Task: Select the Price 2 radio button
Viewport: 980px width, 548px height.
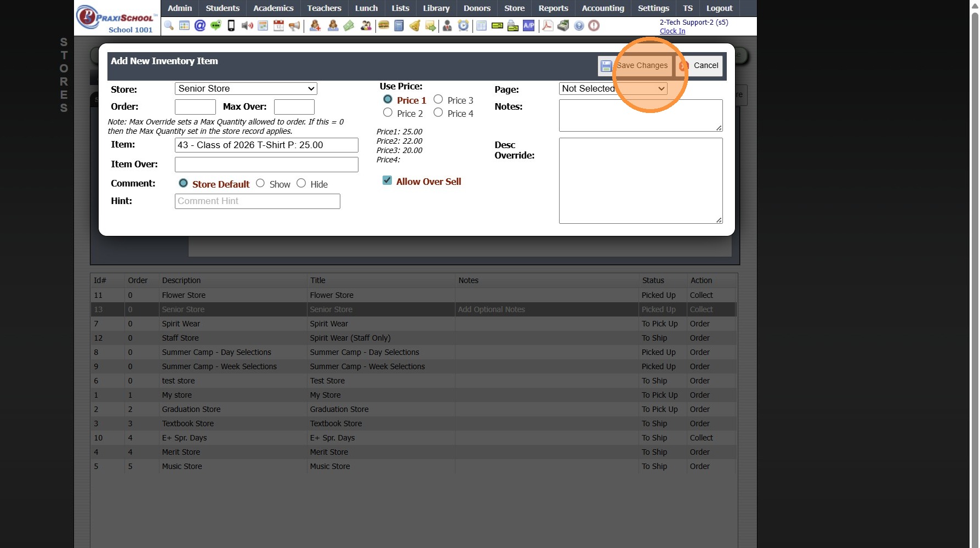Action: point(388,112)
